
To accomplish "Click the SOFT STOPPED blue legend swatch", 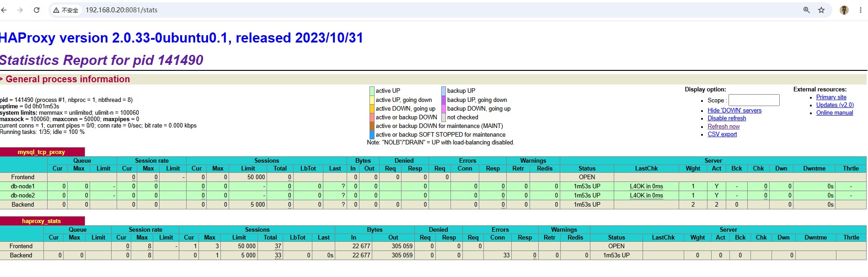I will [x=372, y=134].
